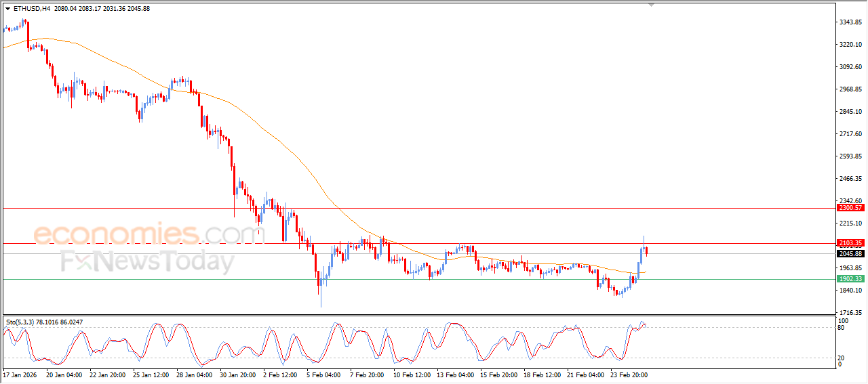Select the horizontal line at 2300.57
This screenshot has width=868, height=384.
407,208
